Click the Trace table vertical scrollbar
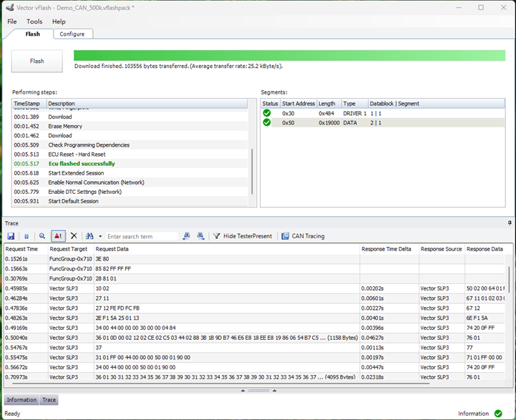This screenshot has width=516, height=420. tap(509, 280)
